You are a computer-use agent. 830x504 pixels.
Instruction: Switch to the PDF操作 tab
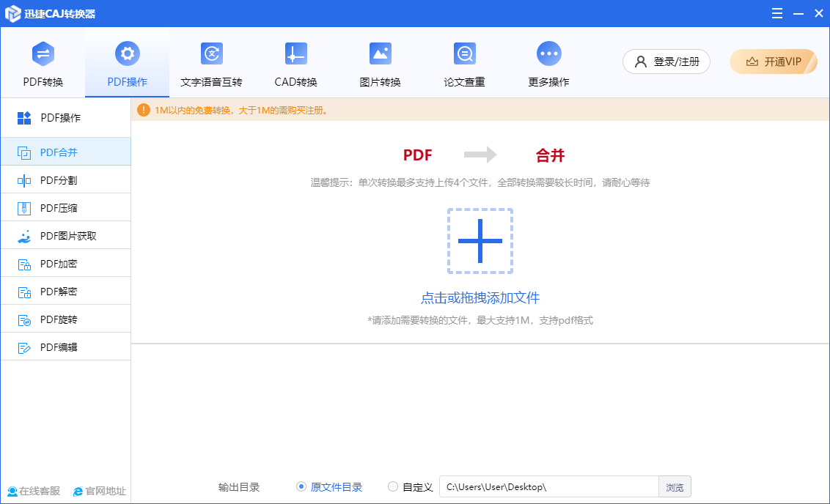click(128, 64)
